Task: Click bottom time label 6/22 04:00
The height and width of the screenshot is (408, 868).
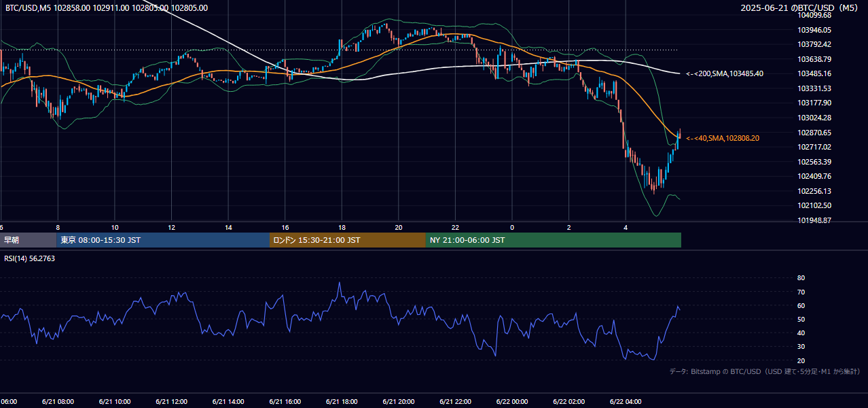Action: 626,401
